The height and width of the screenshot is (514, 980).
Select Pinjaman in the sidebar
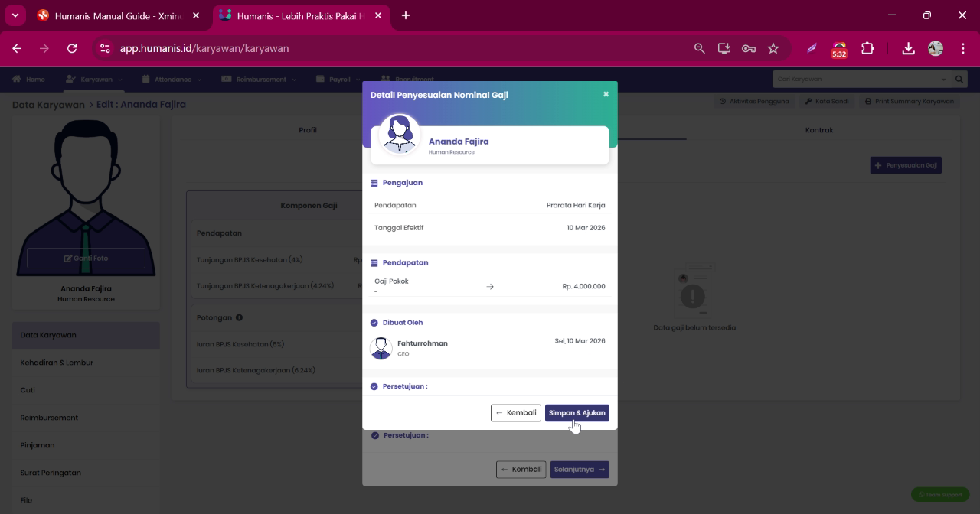click(x=86, y=445)
